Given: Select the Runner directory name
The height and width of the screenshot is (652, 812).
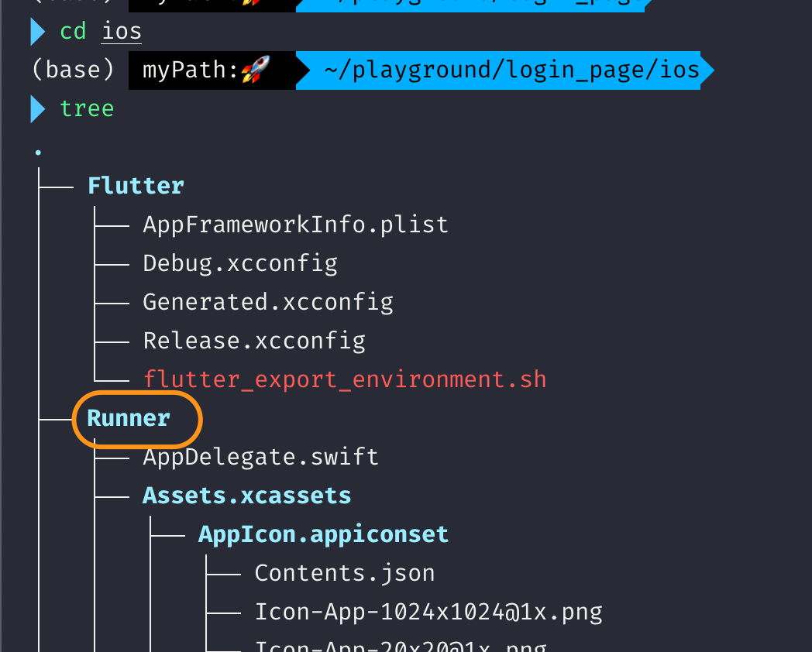Looking at the screenshot, I should 129,418.
